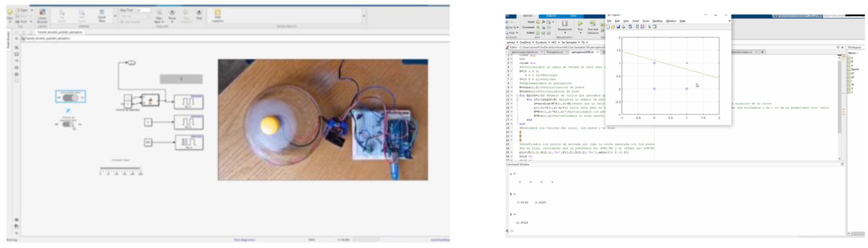Click the fx insert function icon

pyautogui.click(x=543, y=22)
